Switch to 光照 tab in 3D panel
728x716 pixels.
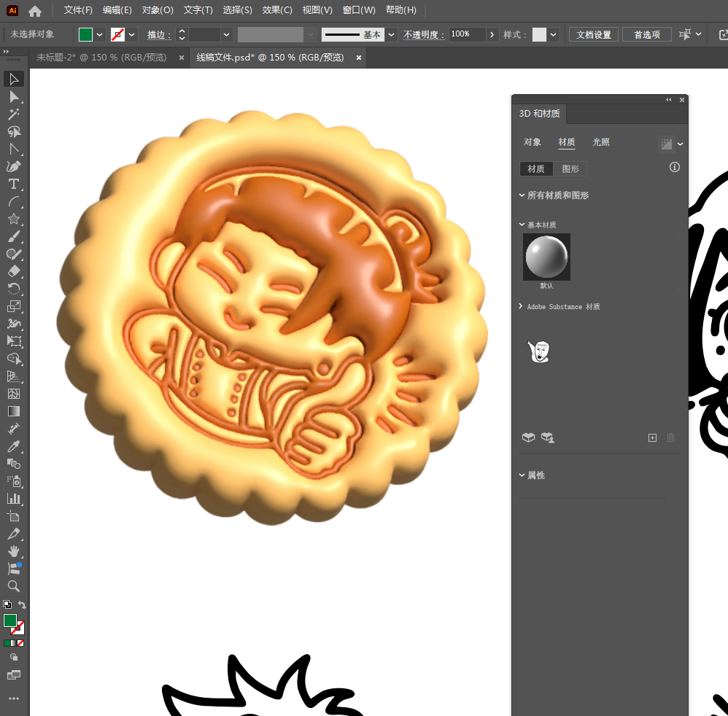click(x=601, y=142)
